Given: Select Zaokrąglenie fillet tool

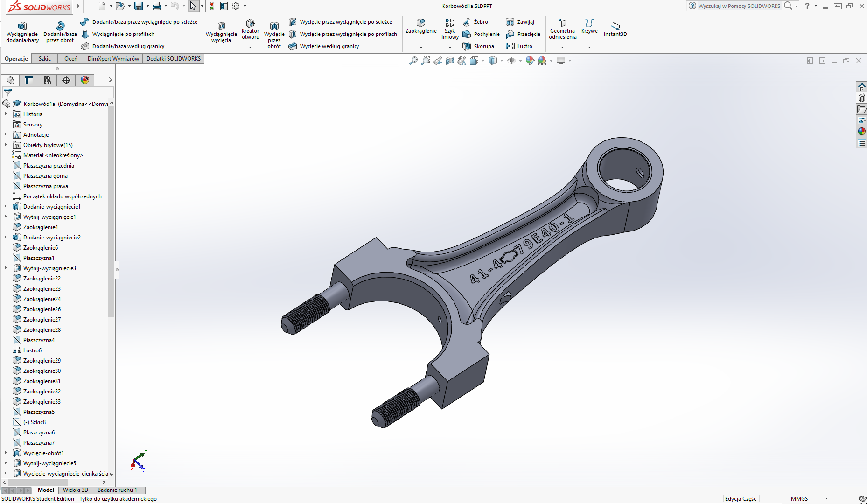Looking at the screenshot, I should pos(421,26).
